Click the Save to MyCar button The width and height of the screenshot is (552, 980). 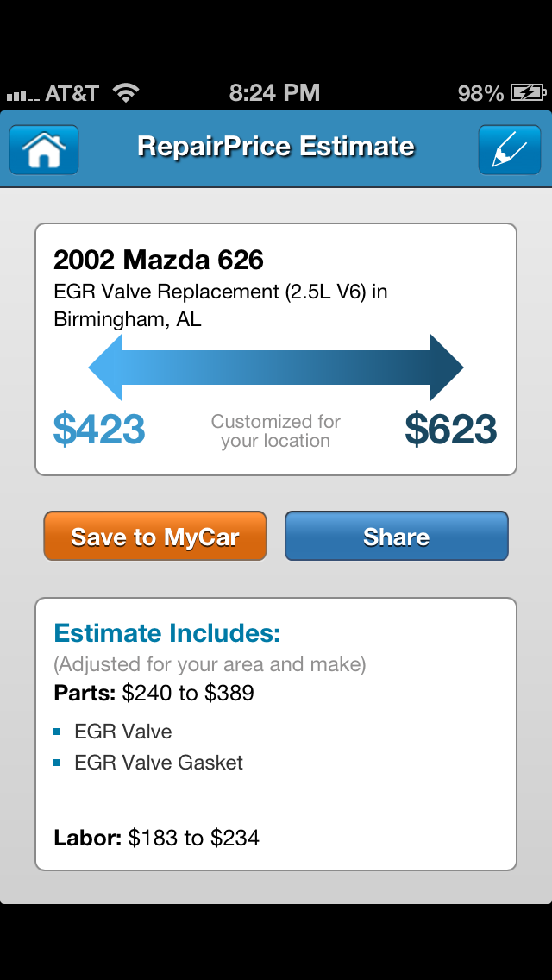click(x=155, y=537)
